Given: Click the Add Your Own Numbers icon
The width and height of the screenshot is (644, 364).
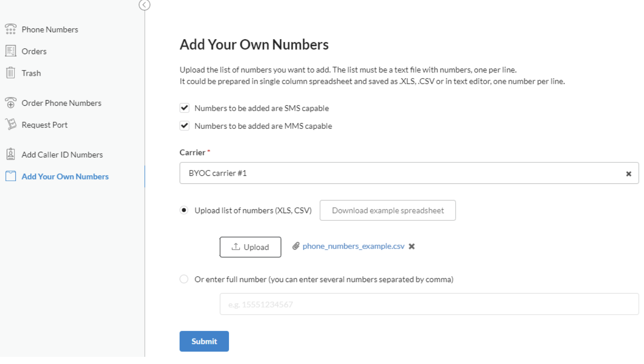Looking at the screenshot, I should click(10, 176).
